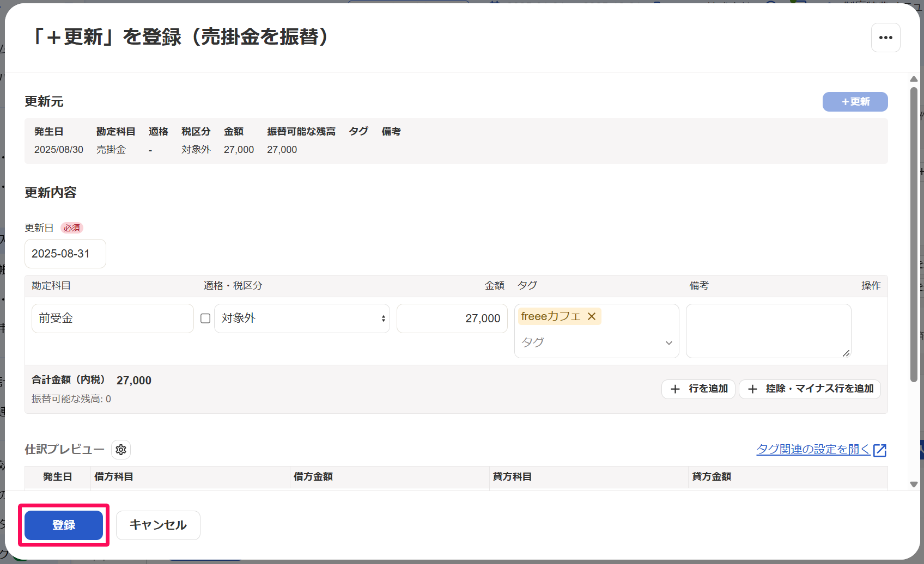Screen dimensions: 924x564
Task: Click the 2025/08/30 source date
Action: click(x=59, y=150)
